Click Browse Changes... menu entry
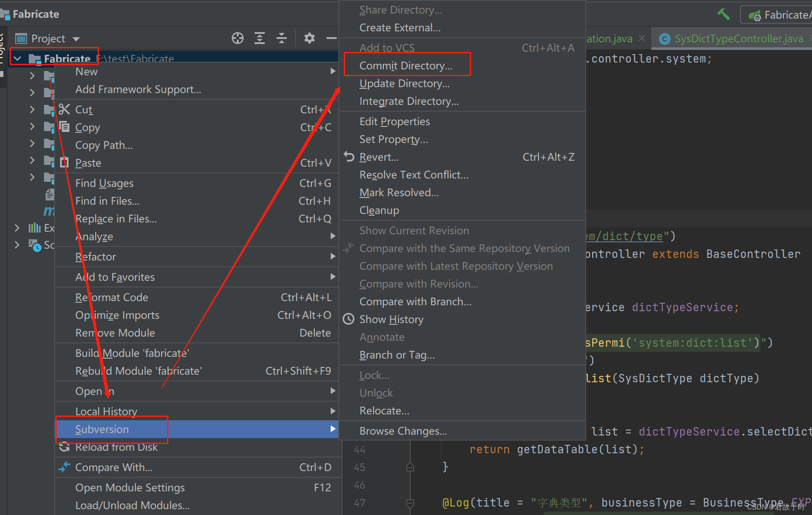 click(x=403, y=431)
